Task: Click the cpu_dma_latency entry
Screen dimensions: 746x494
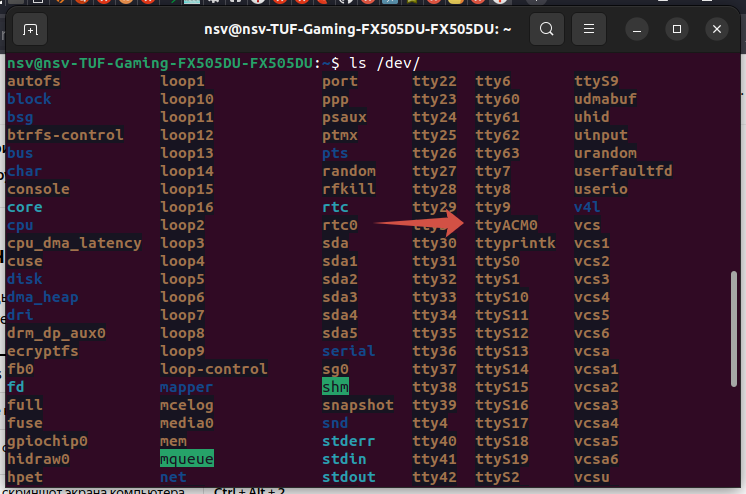Action: (74, 243)
